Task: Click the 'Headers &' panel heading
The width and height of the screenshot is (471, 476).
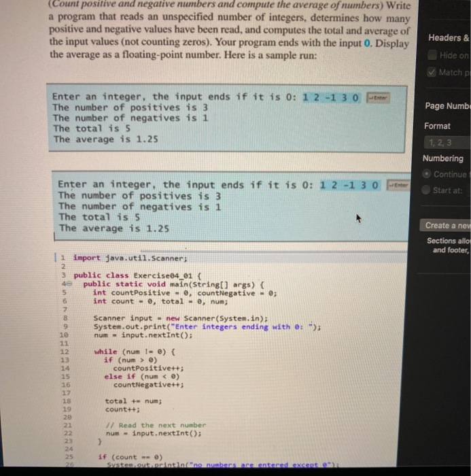Action: pos(449,37)
